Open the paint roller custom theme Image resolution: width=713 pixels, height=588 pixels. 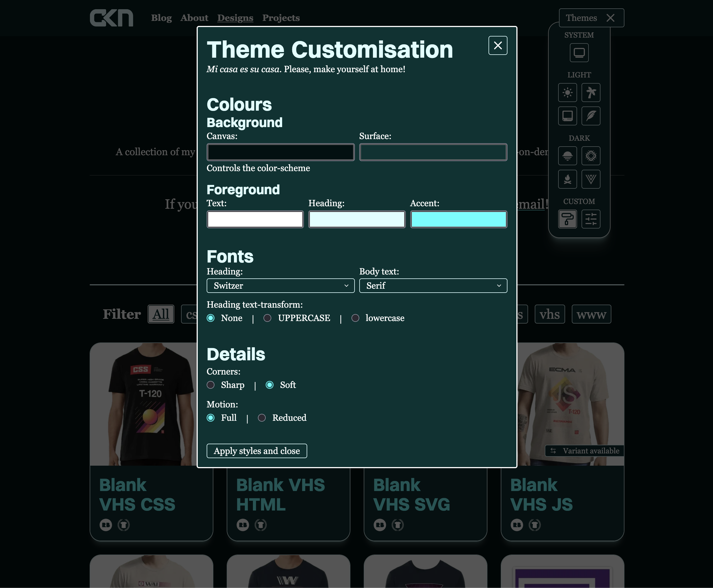pos(567,219)
